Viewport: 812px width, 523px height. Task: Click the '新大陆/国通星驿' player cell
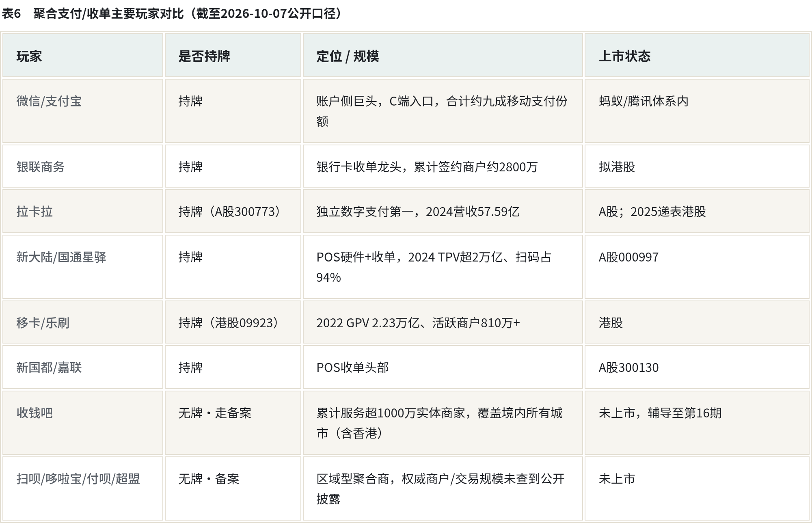pos(83,267)
